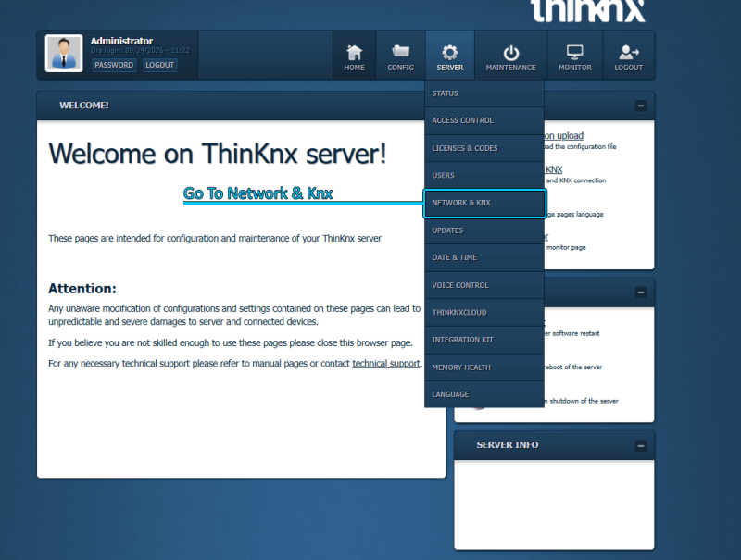The width and height of the screenshot is (741, 560).
Task: Open the Server gear menu
Action: click(x=450, y=56)
